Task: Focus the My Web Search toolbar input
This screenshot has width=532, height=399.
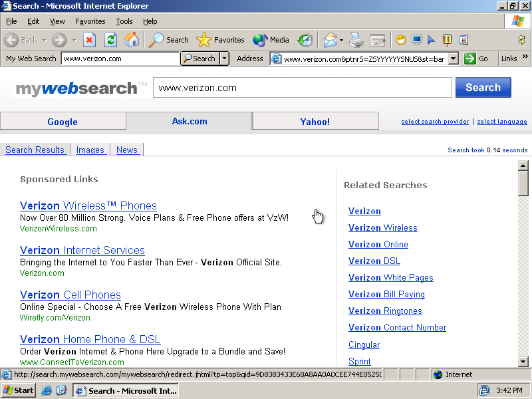Action: (x=120, y=59)
